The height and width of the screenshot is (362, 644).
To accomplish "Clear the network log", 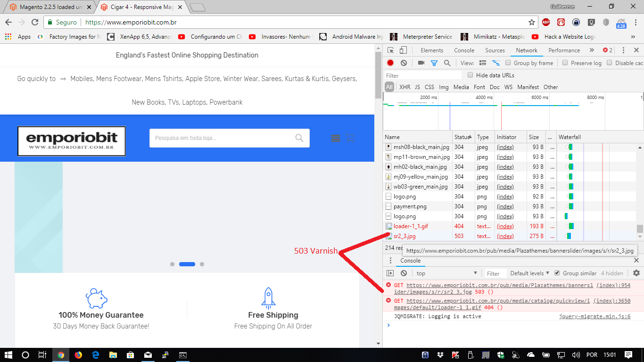I will coord(404,63).
